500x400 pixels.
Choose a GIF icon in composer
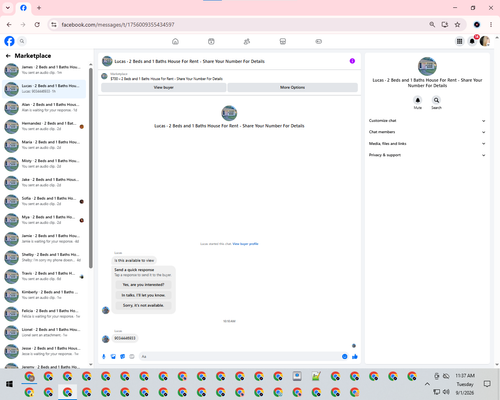(132, 357)
